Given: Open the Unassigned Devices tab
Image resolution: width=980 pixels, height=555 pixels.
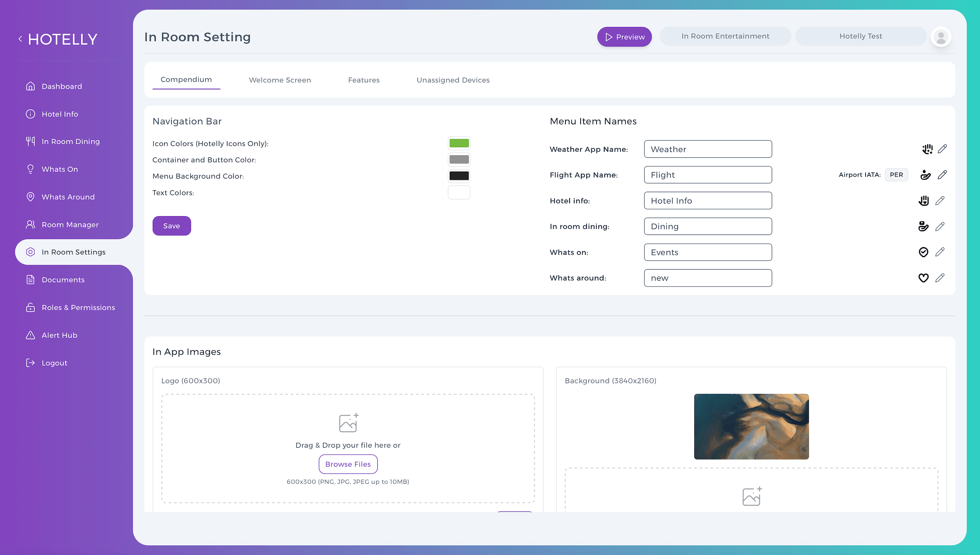Looking at the screenshot, I should [x=453, y=80].
